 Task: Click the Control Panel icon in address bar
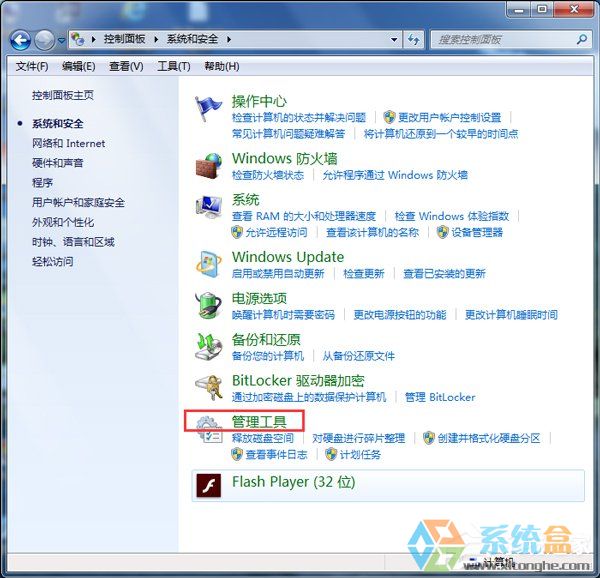[78, 39]
